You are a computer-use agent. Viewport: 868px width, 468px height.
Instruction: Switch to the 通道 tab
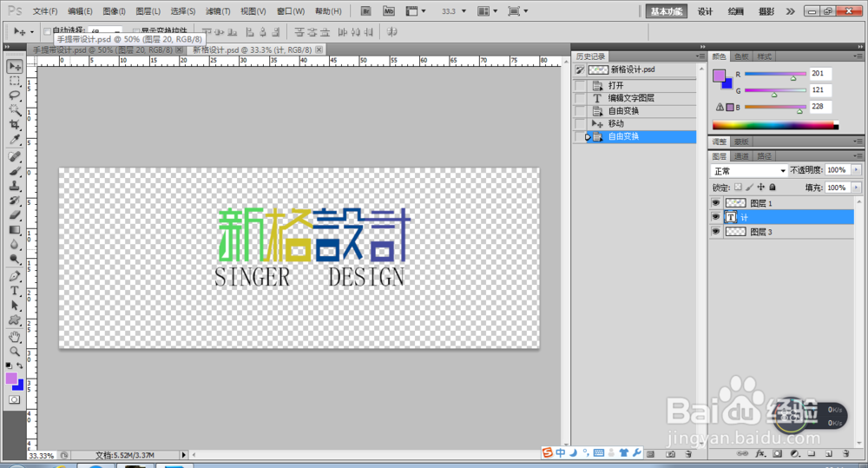coord(742,156)
